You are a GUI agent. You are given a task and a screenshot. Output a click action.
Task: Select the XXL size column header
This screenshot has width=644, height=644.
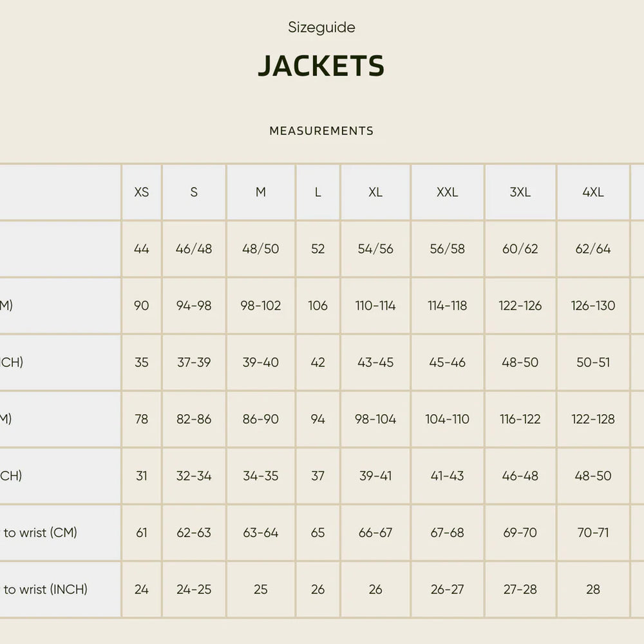point(447,192)
